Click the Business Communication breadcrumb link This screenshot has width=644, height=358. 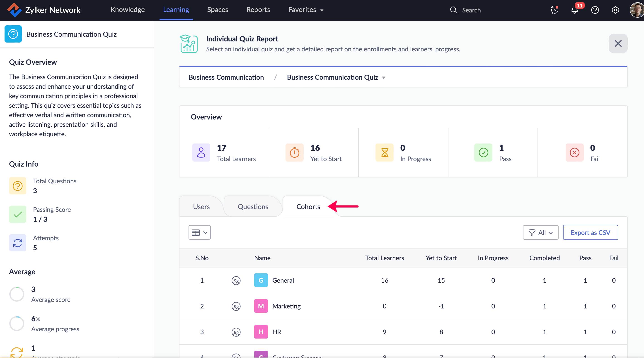226,77
